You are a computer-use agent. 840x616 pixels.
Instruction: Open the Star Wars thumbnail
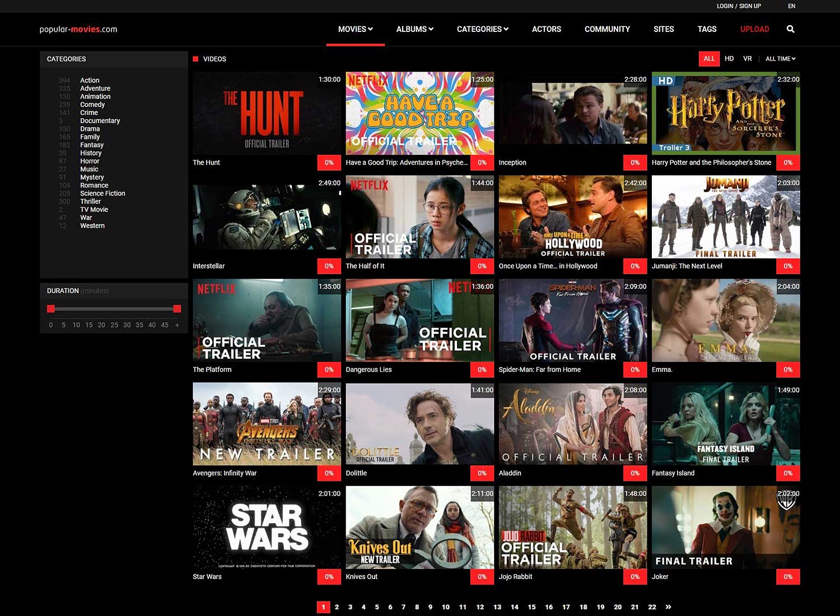click(267, 528)
